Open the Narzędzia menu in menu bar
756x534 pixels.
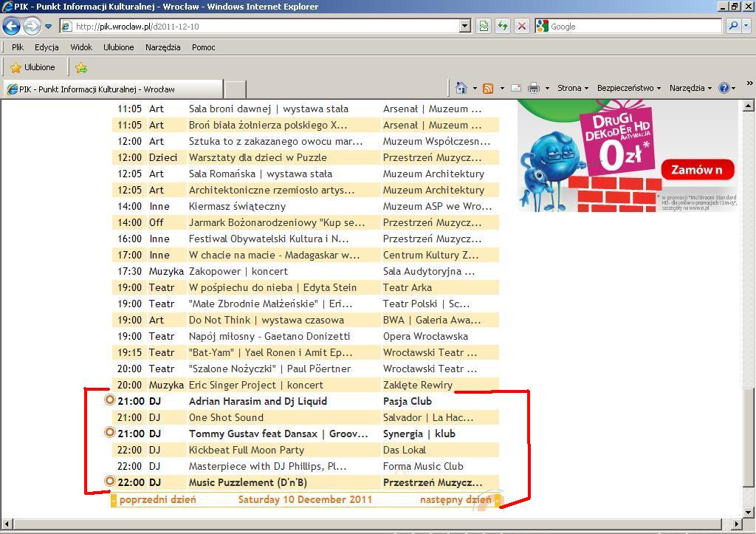[162, 47]
